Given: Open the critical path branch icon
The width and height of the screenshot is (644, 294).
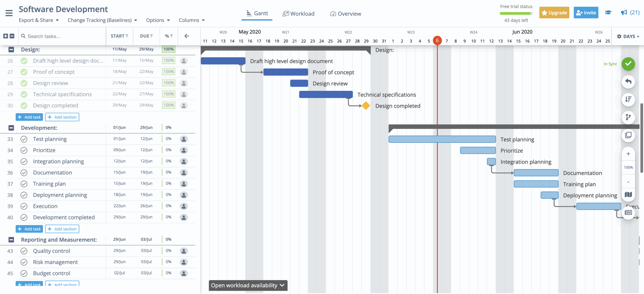Looking at the screenshot, I should (x=628, y=117).
